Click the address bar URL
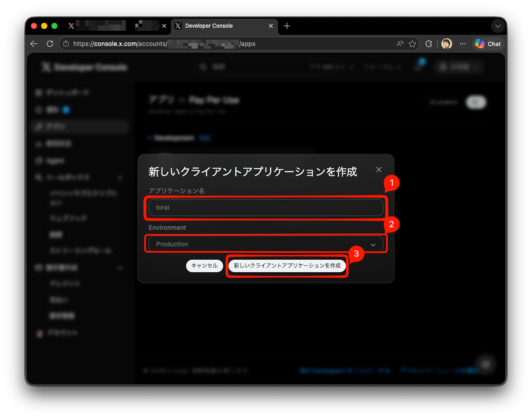The height and width of the screenshot is (419, 532). click(164, 44)
